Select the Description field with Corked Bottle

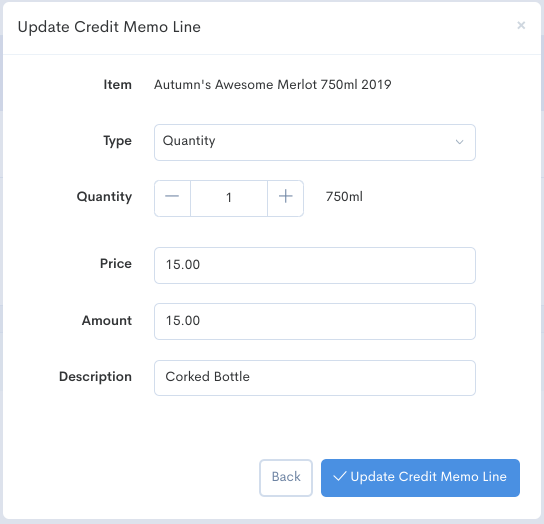315,378
